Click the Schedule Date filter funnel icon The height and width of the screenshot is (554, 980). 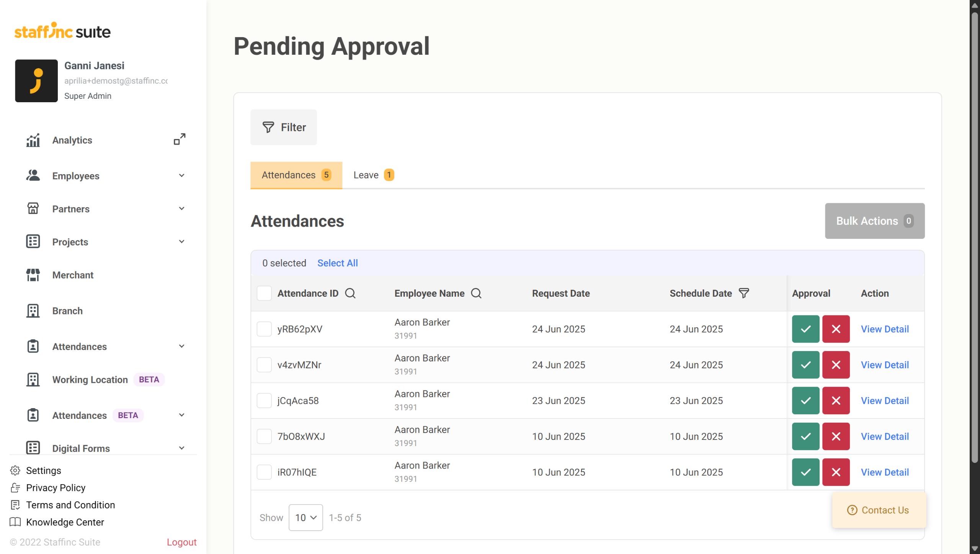743,293
